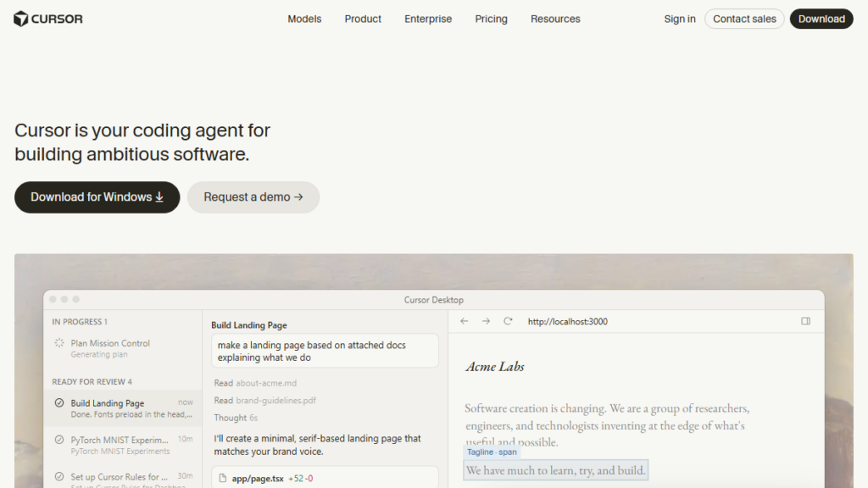Open the Product menu

363,19
